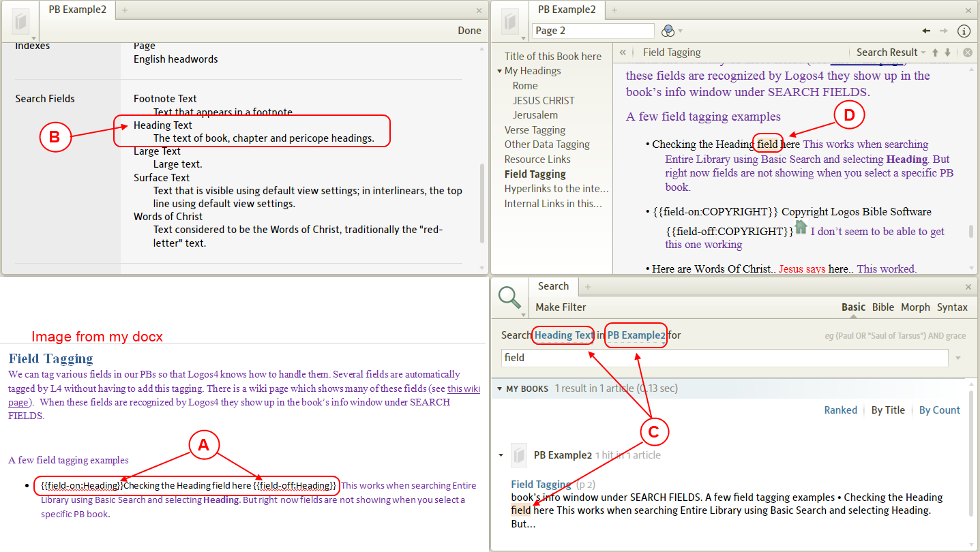980x552 pixels.
Task: Open the Field Tagging search result link
Action: [x=541, y=485]
